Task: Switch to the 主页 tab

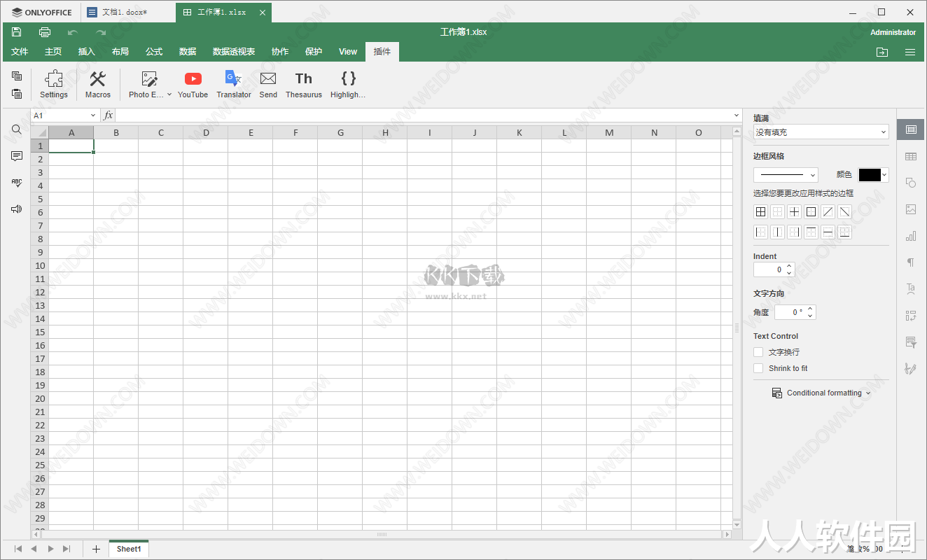Action: (53, 52)
